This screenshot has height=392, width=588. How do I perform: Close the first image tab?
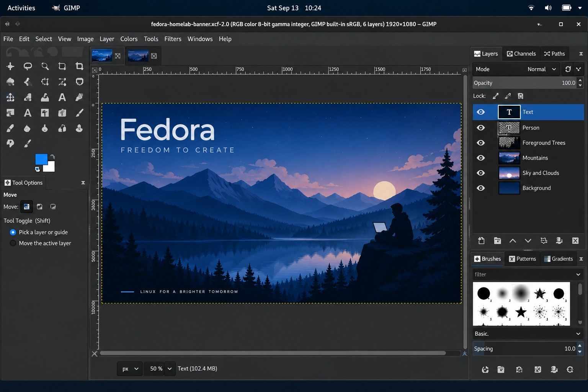click(x=118, y=56)
